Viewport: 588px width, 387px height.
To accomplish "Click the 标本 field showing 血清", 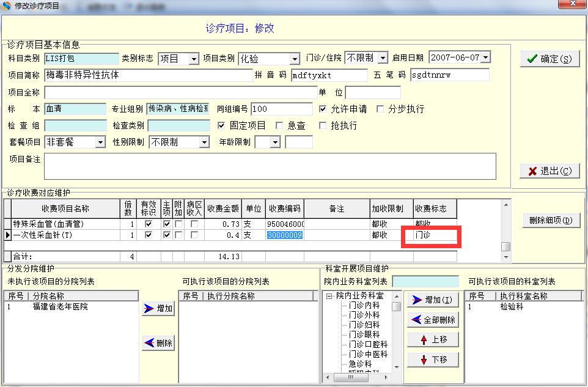I will point(75,109).
